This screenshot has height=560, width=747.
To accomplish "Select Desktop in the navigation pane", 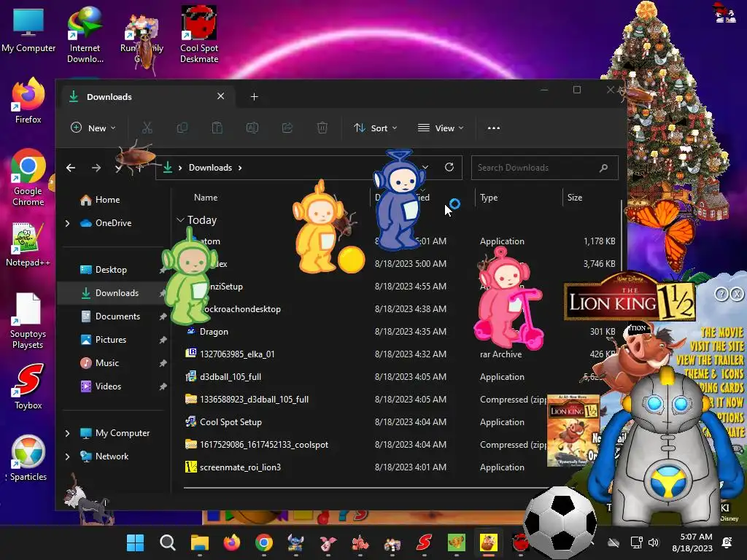I will pos(111,270).
